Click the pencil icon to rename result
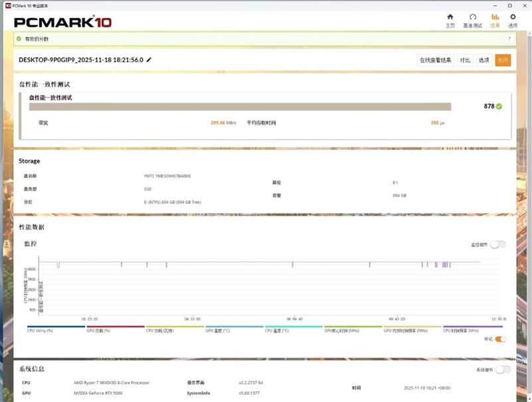 (149, 60)
